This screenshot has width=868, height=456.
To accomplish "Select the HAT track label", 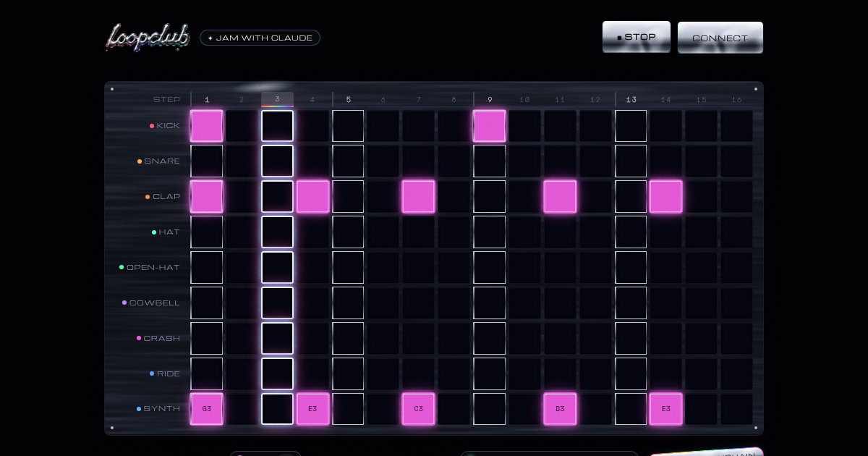I will point(169,232).
